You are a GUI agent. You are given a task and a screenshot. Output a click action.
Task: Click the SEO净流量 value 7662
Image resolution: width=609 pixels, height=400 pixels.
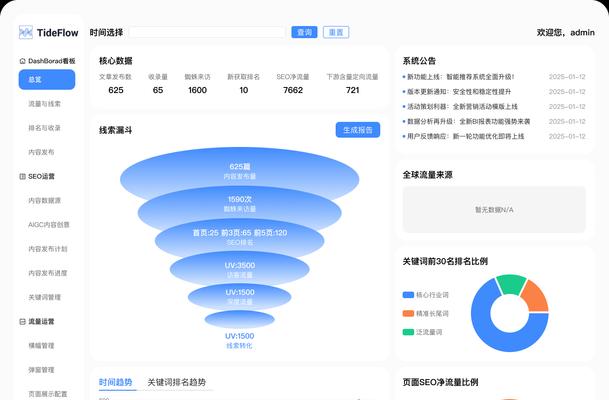point(293,90)
